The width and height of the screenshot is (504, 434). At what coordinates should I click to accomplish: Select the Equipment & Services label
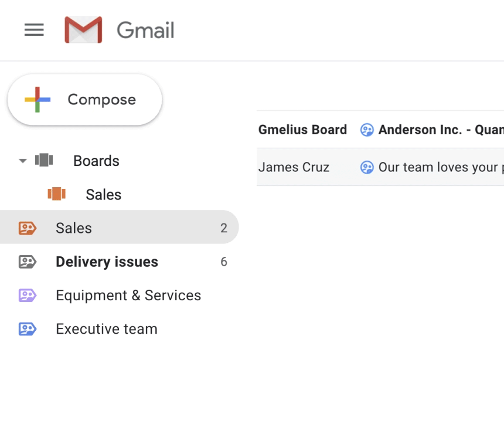[119, 295]
